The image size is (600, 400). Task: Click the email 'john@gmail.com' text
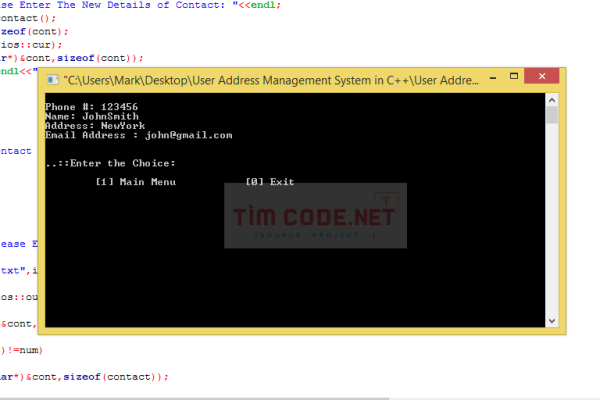188,136
